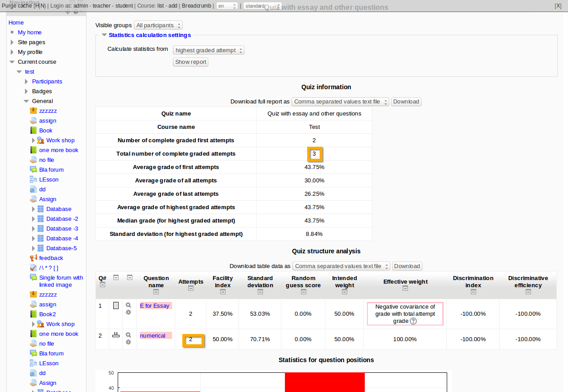Image resolution: width=568 pixels, height=392 pixels.
Task: Hide the Standard deviation column
Action: [260, 292]
